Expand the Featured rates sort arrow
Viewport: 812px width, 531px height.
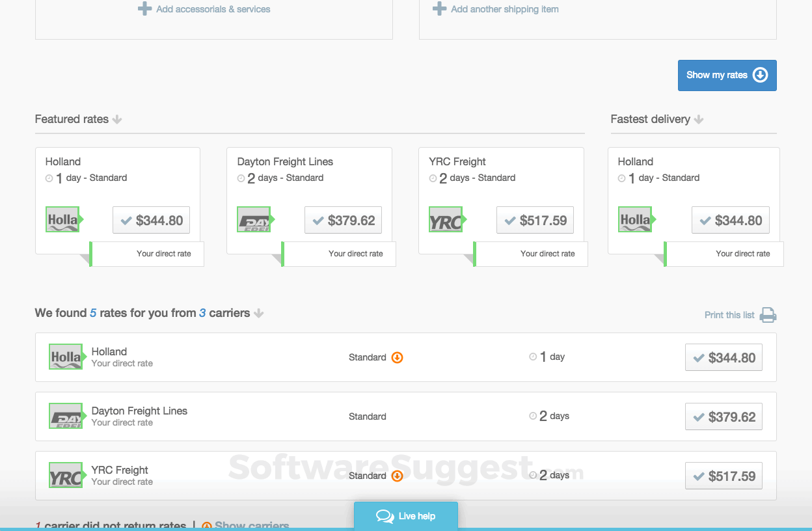point(117,120)
